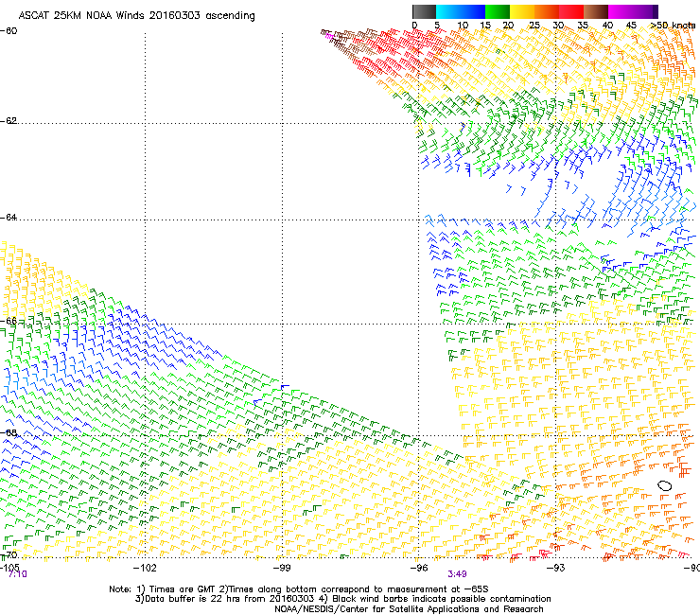Screen dimensions: 700x615
Task: Click the note 'Times are GMT' line
Action: point(299,589)
